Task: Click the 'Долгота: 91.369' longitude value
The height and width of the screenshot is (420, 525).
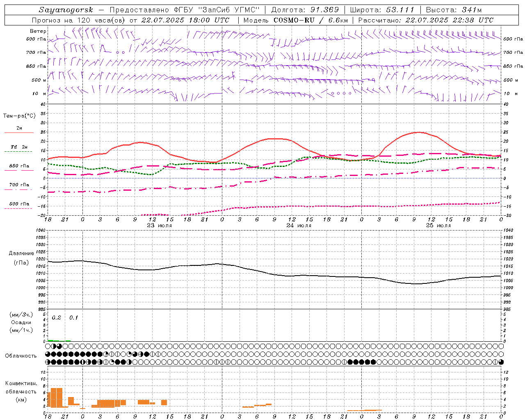Action: (x=305, y=10)
